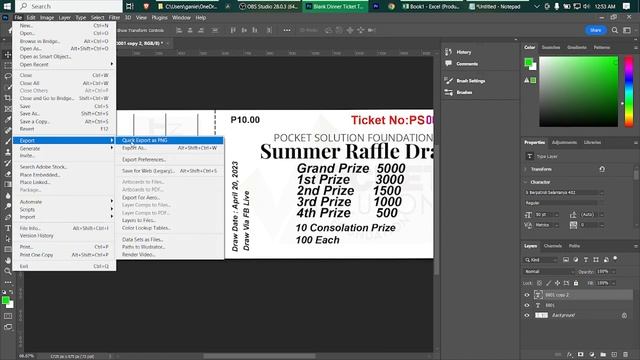Open the Generate submenu

(64, 149)
